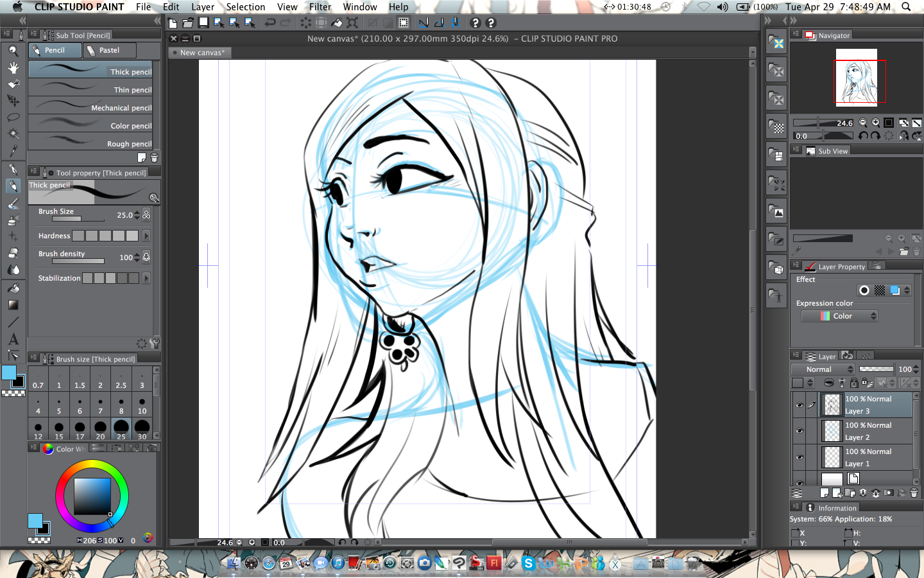Image resolution: width=924 pixels, height=578 pixels.
Task: Expand the Hardness settings arrow
Action: pos(146,236)
